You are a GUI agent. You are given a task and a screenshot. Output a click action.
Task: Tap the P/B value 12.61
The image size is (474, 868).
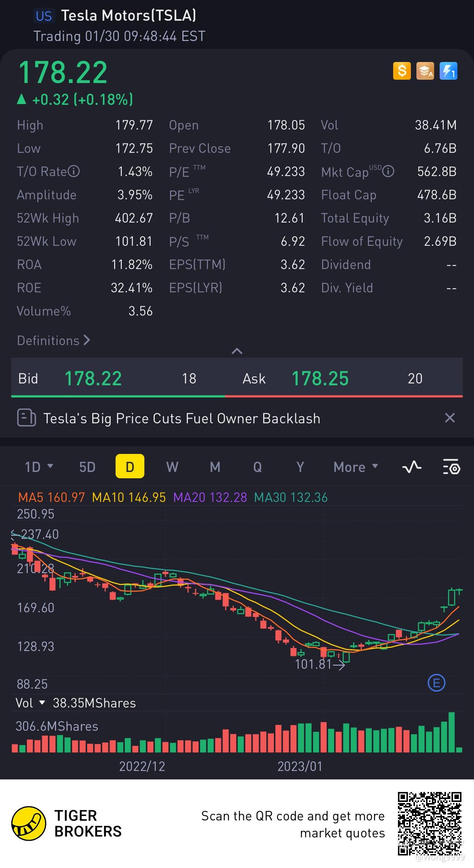(x=289, y=218)
